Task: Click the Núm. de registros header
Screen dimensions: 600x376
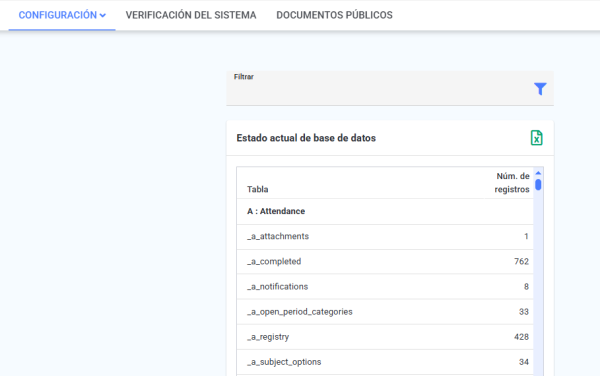Action: tap(512, 183)
